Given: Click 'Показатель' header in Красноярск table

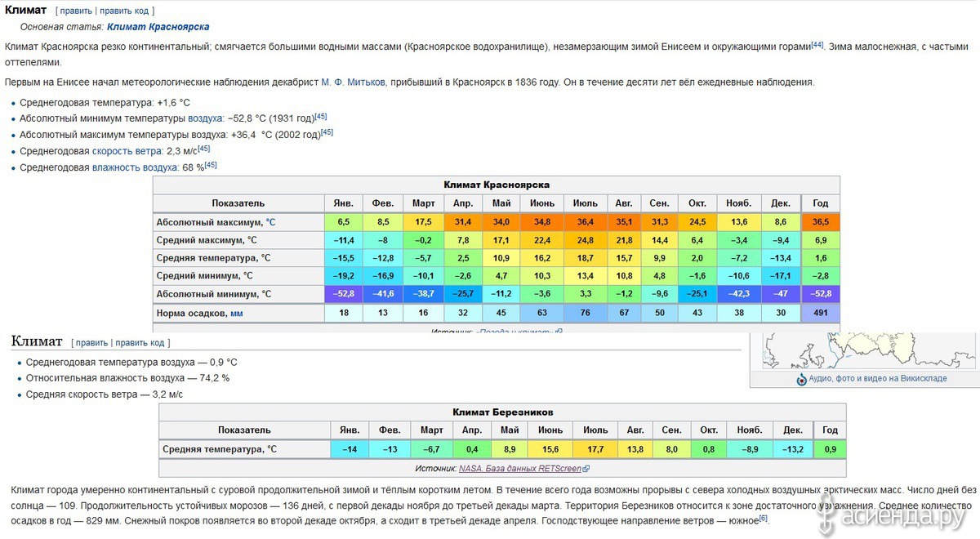Looking at the screenshot, I should click(x=238, y=203).
